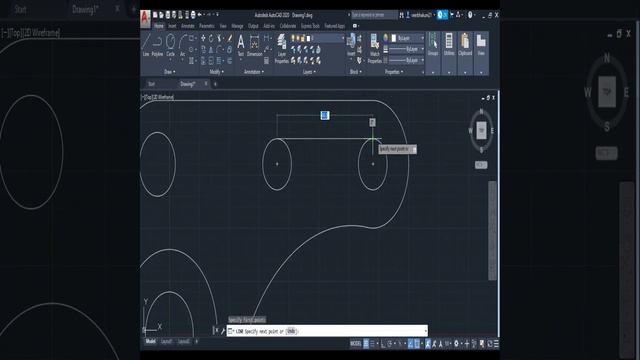Open the Text annotation tool
Image resolution: width=640 pixels, height=360 pixels.
point(241,45)
